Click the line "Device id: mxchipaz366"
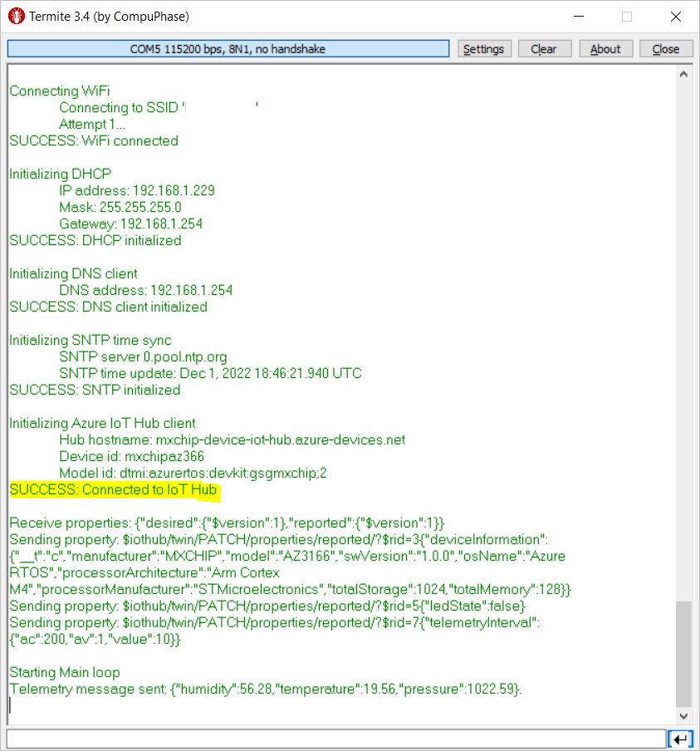The height and width of the screenshot is (751, 700). click(x=132, y=456)
